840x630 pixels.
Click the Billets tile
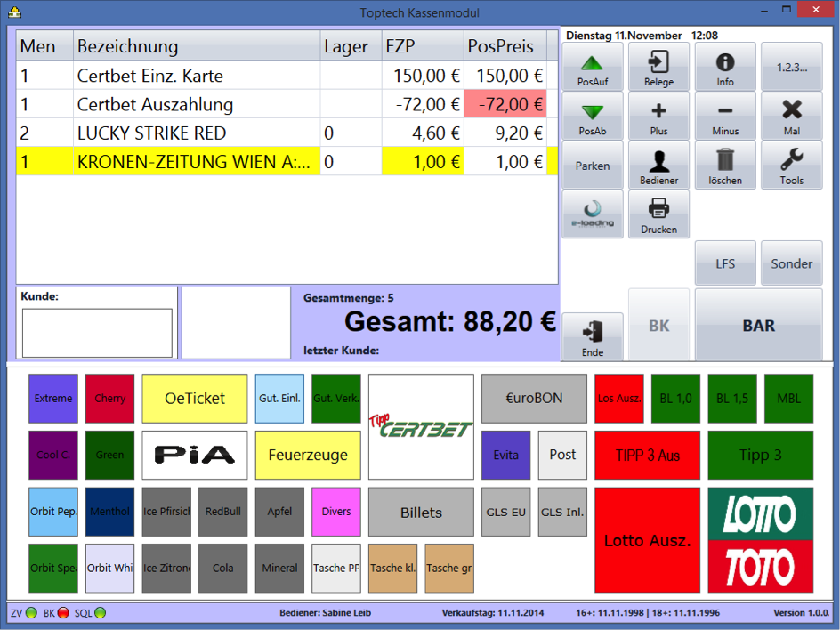[421, 512]
